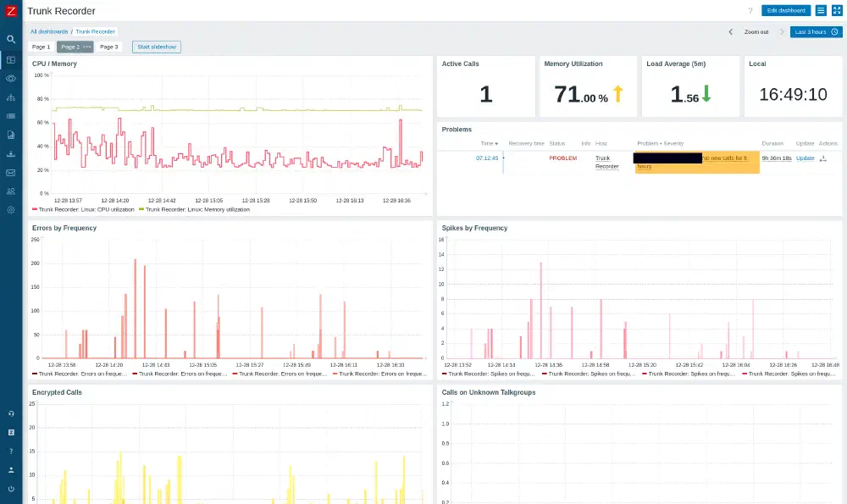Open the Page 2 tab options ellipsis

[x=87, y=47]
